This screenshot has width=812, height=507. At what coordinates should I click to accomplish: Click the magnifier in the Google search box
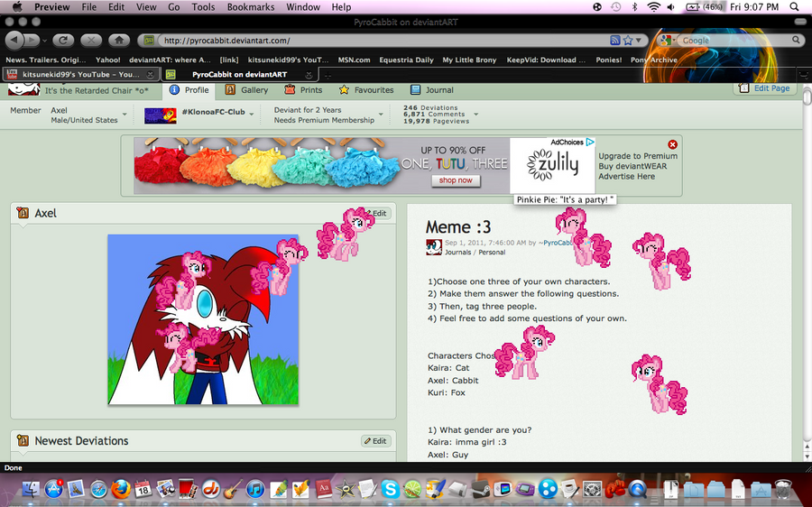(796, 40)
